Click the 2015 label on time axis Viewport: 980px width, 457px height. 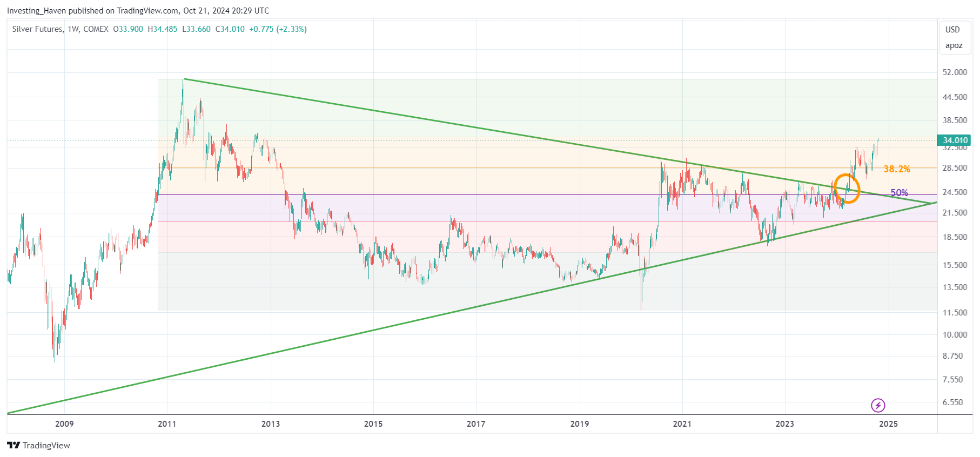(373, 424)
